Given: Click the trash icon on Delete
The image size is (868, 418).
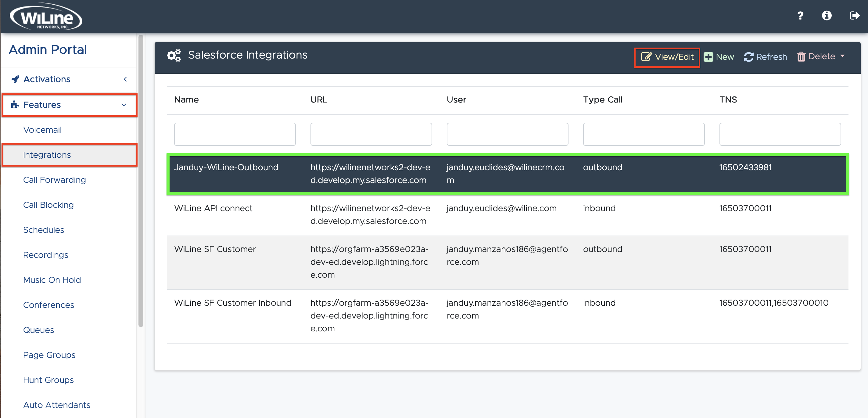Looking at the screenshot, I should pos(801,56).
